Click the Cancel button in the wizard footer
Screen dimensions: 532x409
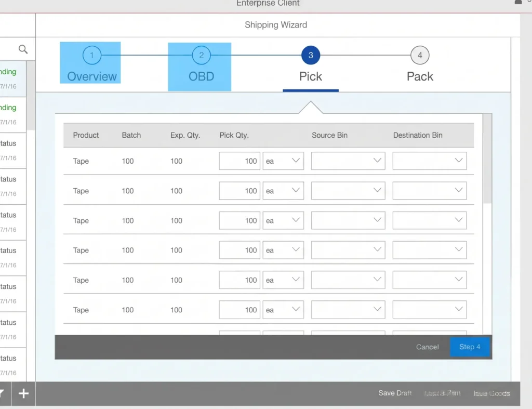(427, 347)
